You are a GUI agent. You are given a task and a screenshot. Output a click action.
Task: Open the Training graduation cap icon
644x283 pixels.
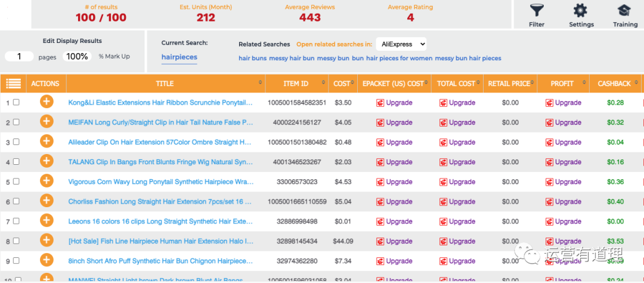point(624,11)
